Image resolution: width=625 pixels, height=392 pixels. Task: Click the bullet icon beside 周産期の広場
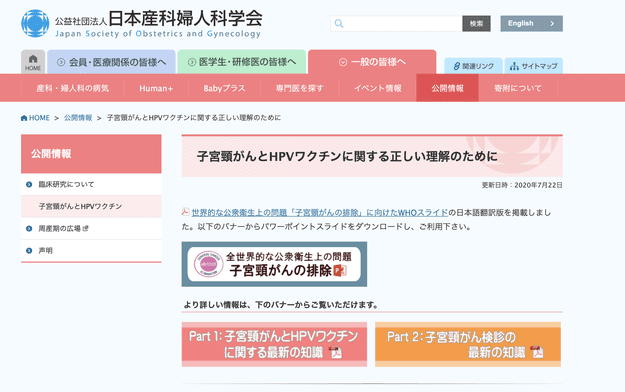29,229
